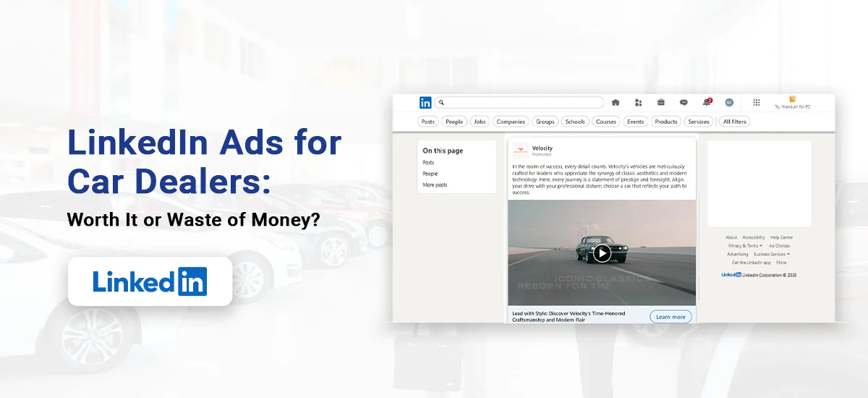Open the Velocity advertiser name link
Screen dimensions: 868x398
(x=542, y=148)
